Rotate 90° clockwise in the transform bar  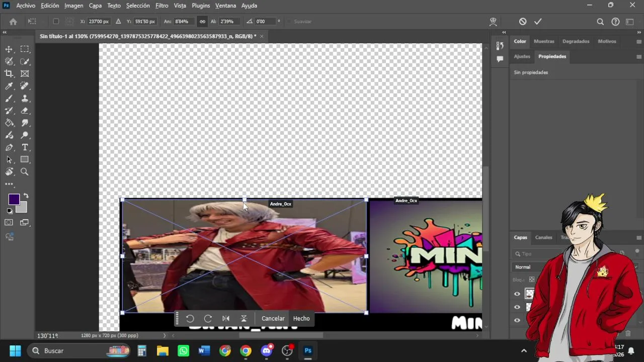(208, 318)
